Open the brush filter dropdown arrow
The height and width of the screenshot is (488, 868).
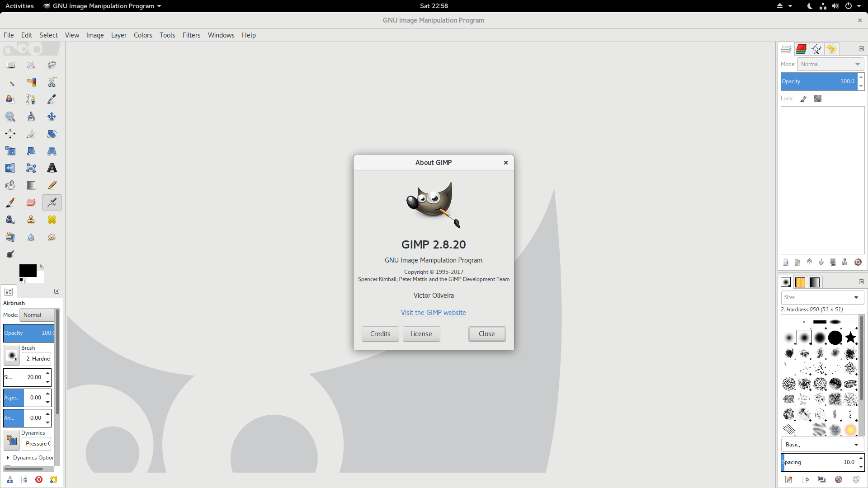[856, 297]
